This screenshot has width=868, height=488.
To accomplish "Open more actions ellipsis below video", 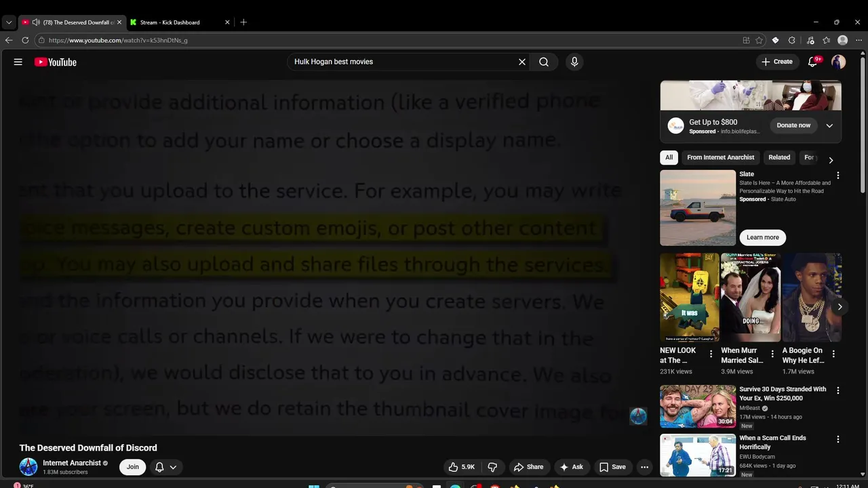I will point(645,467).
